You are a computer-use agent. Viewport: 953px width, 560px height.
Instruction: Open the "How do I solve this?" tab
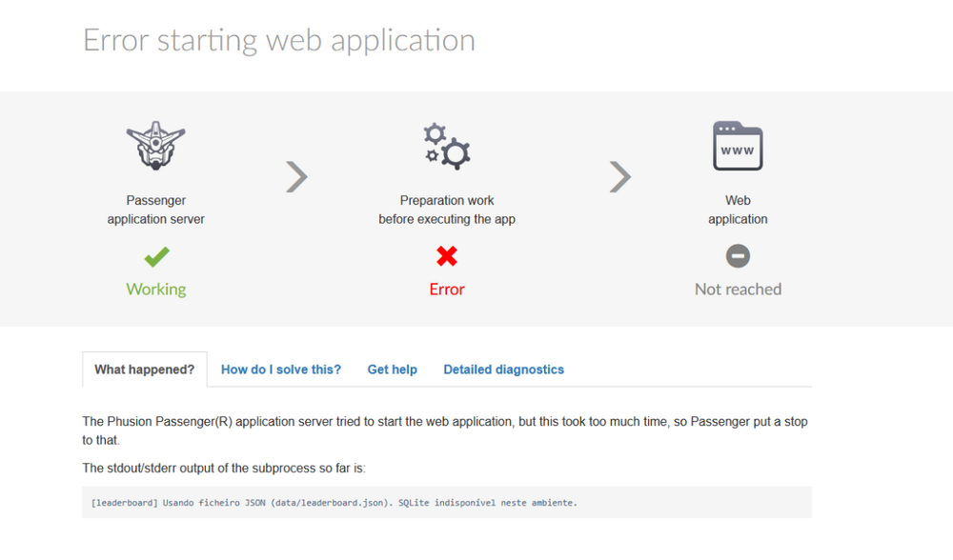point(281,370)
